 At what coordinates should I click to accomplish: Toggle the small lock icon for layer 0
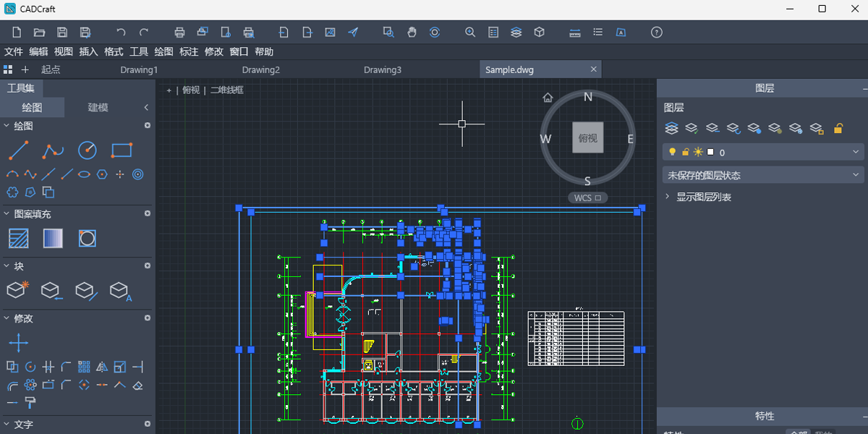(x=685, y=152)
